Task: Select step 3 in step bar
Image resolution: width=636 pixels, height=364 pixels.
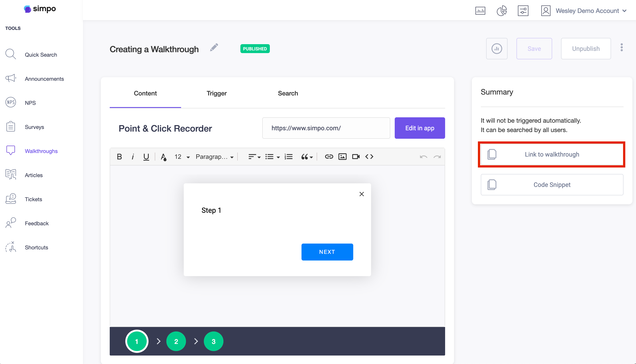Action: point(213,341)
